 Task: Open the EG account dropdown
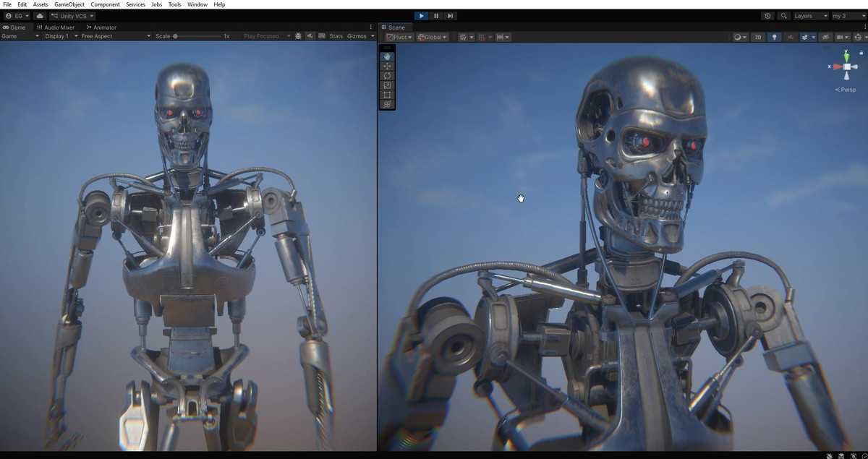(x=17, y=16)
